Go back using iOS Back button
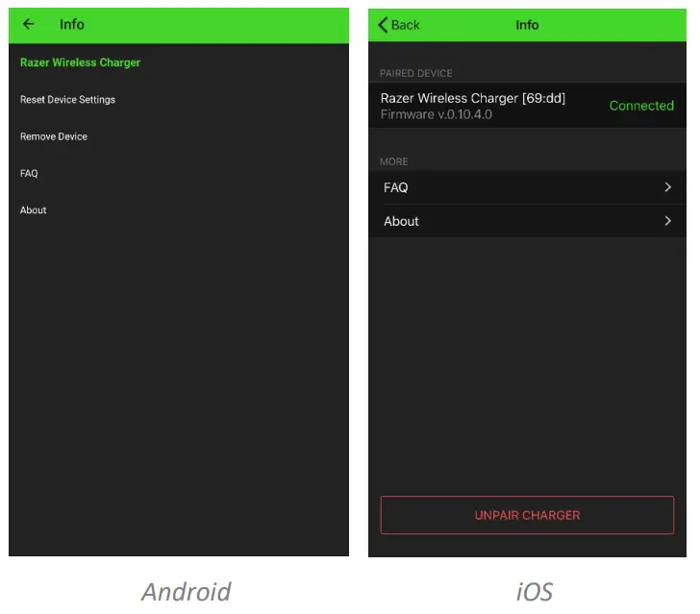The image size is (700, 614). 399,25
